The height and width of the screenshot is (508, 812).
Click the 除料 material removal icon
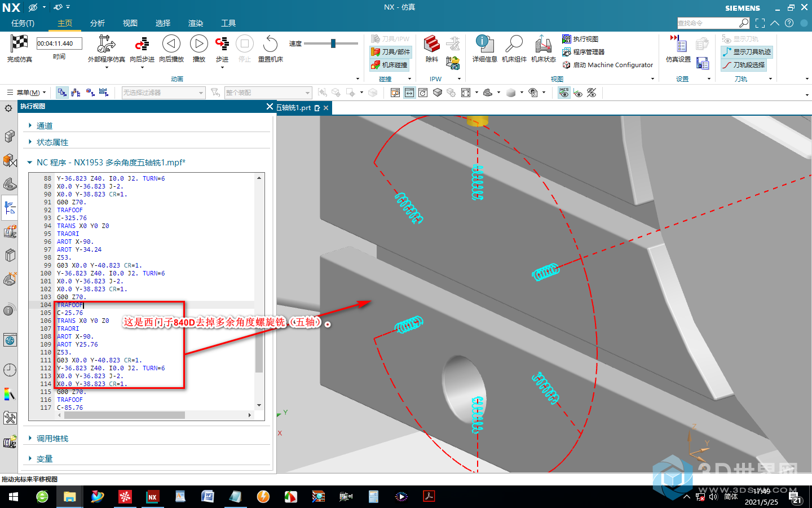tap(432, 43)
